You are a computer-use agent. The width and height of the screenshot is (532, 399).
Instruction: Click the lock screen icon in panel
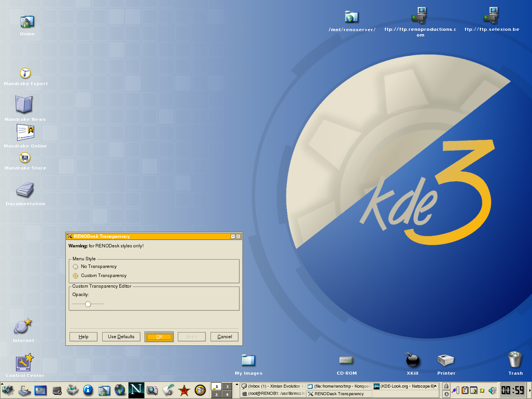click(446, 386)
